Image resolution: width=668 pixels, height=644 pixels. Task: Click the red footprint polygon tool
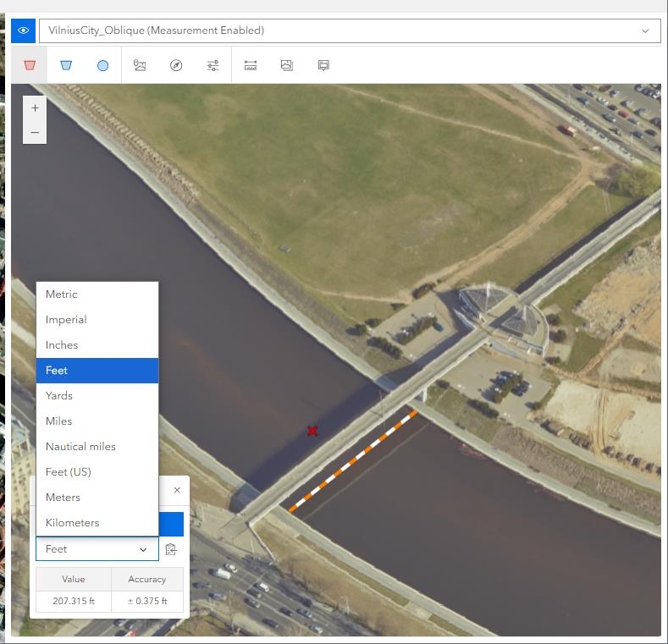[x=30, y=65]
